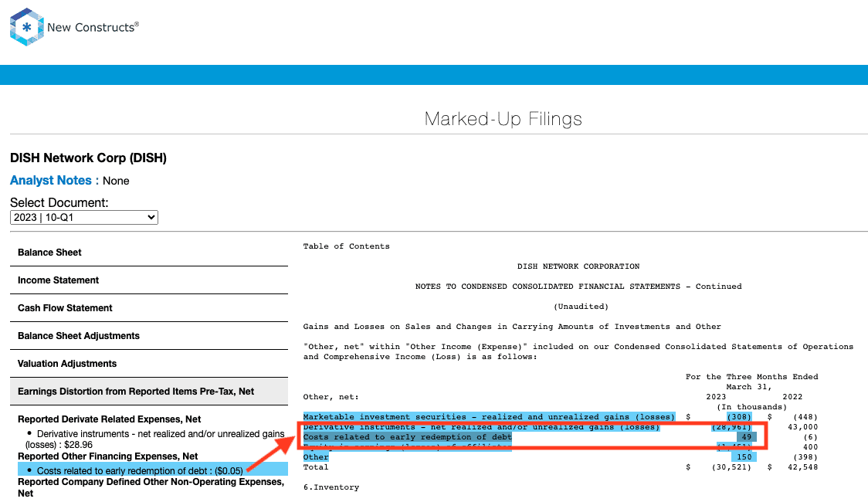Click highlighted Derivative instruments row in filing
The height and width of the screenshot is (502, 868).
point(481,427)
